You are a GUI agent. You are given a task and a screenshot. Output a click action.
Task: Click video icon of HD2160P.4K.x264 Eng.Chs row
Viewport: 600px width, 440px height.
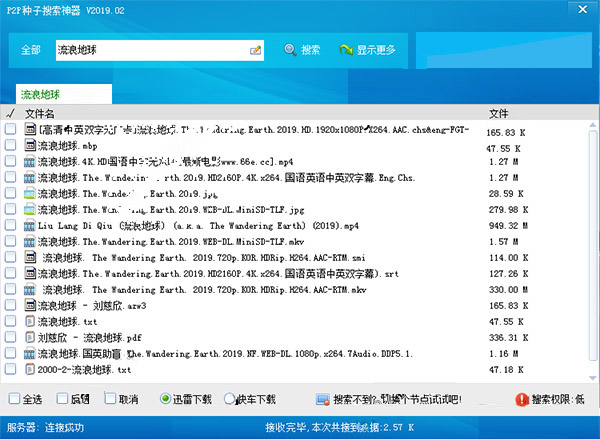(x=29, y=178)
